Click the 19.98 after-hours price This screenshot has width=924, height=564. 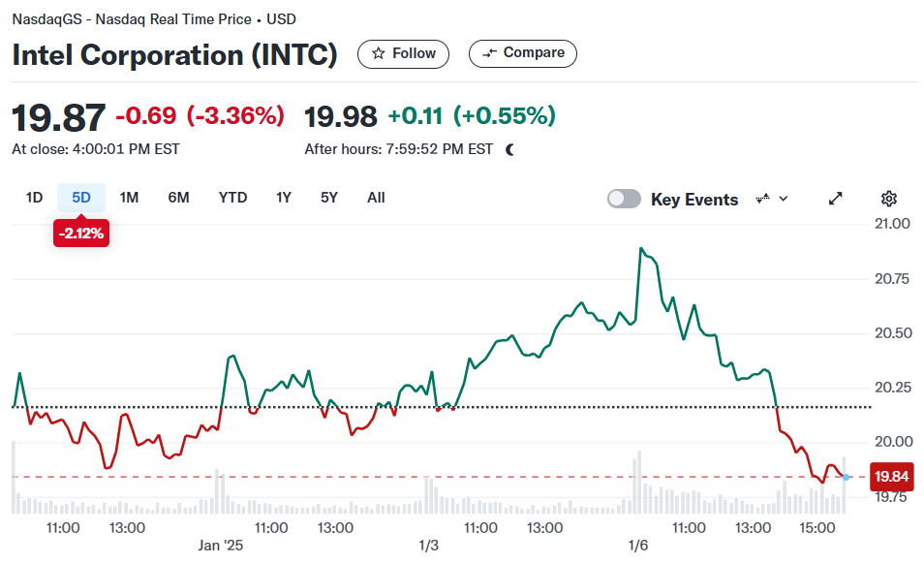pyautogui.click(x=341, y=116)
